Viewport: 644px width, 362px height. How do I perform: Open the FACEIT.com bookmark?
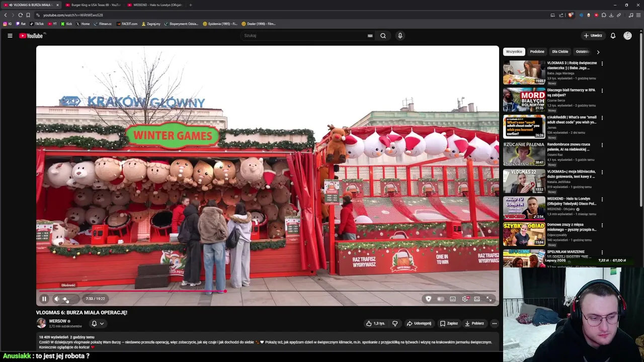click(x=127, y=24)
